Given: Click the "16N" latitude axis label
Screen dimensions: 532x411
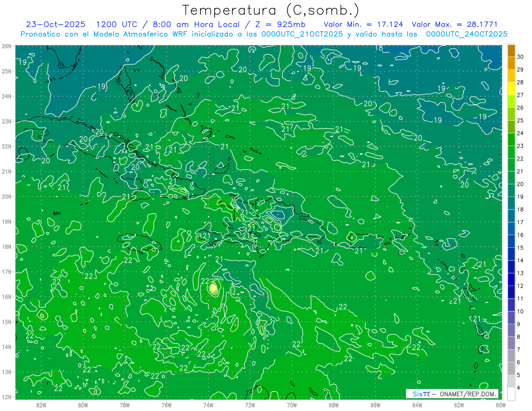Looking at the screenshot, I should [x=7, y=297].
